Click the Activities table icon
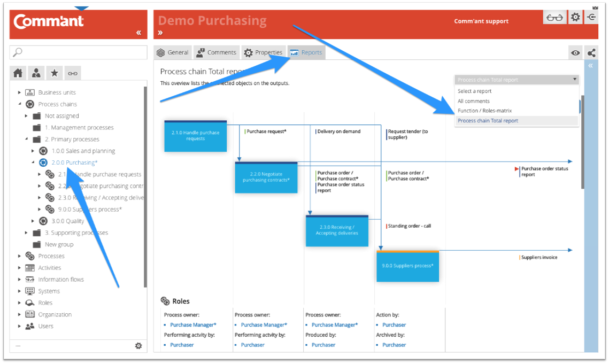Viewport: 609px width, 364px height. (x=30, y=268)
